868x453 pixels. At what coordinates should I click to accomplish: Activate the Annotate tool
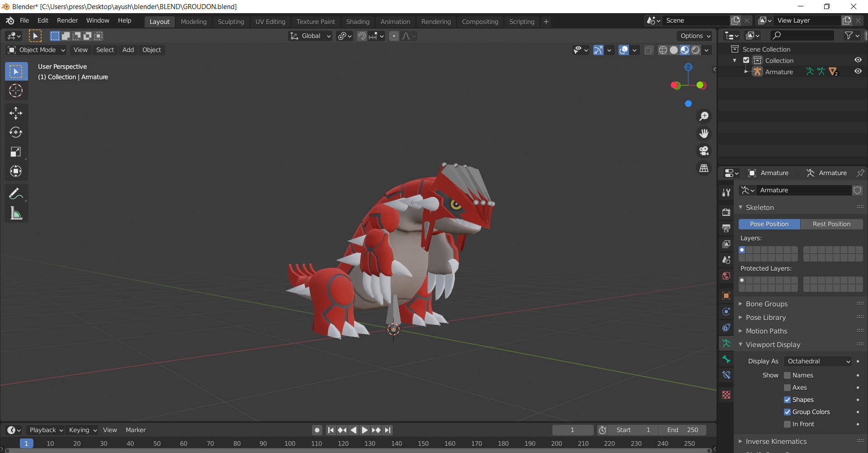[x=16, y=193]
